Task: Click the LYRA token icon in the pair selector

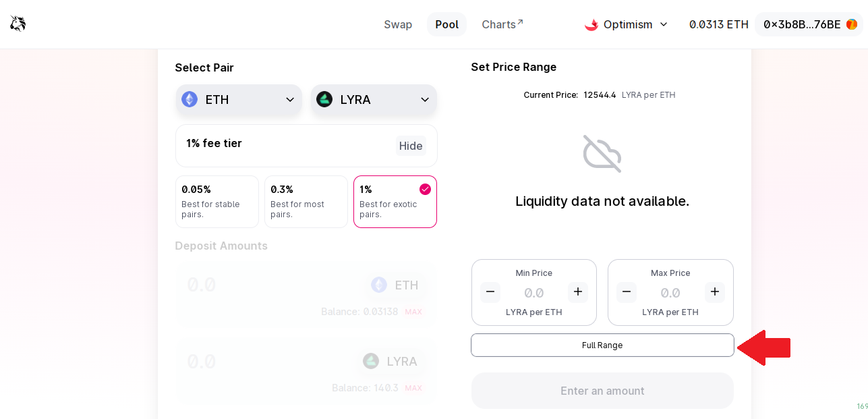Action: tap(324, 100)
